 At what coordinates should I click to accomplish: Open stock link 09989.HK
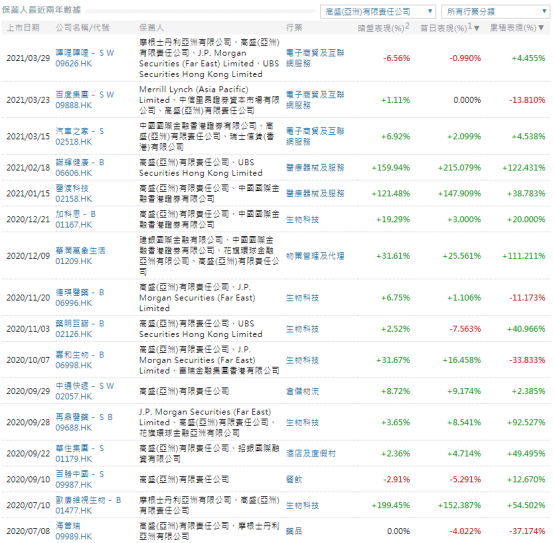tap(73, 536)
